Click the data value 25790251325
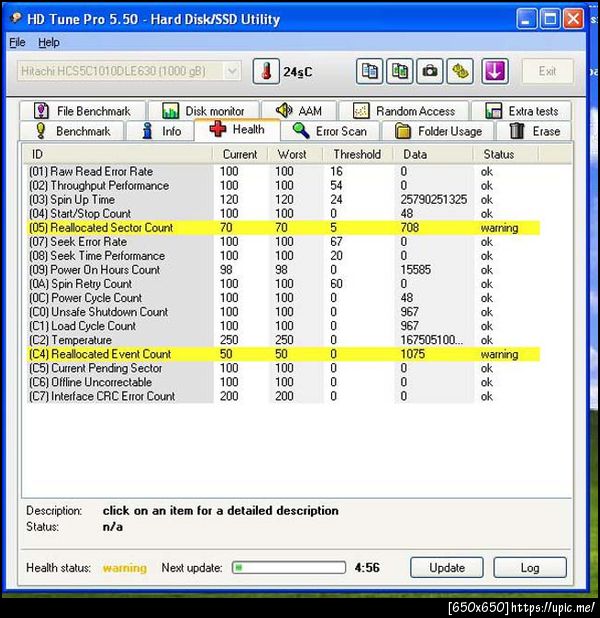 click(x=434, y=199)
